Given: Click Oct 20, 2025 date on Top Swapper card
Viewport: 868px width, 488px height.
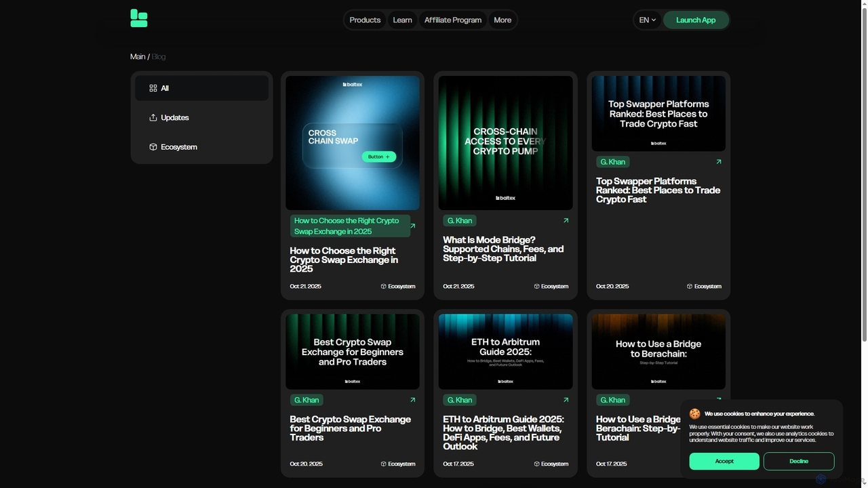Looking at the screenshot, I should (612, 287).
